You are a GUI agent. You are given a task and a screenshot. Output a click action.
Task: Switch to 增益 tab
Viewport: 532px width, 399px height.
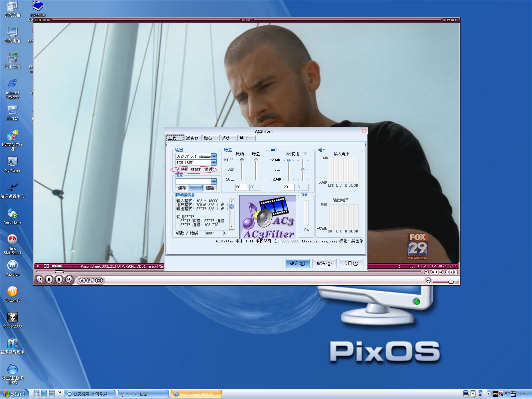point(211,138)
